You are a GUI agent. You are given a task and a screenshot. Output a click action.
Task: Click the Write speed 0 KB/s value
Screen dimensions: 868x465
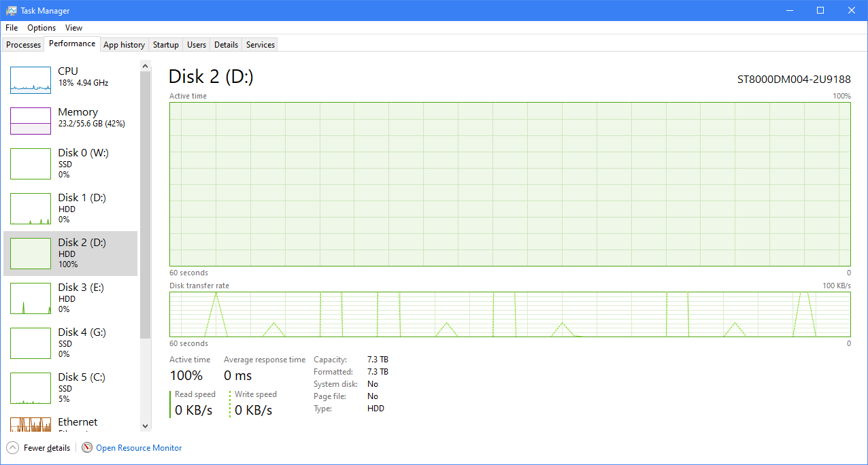[254, 410]
